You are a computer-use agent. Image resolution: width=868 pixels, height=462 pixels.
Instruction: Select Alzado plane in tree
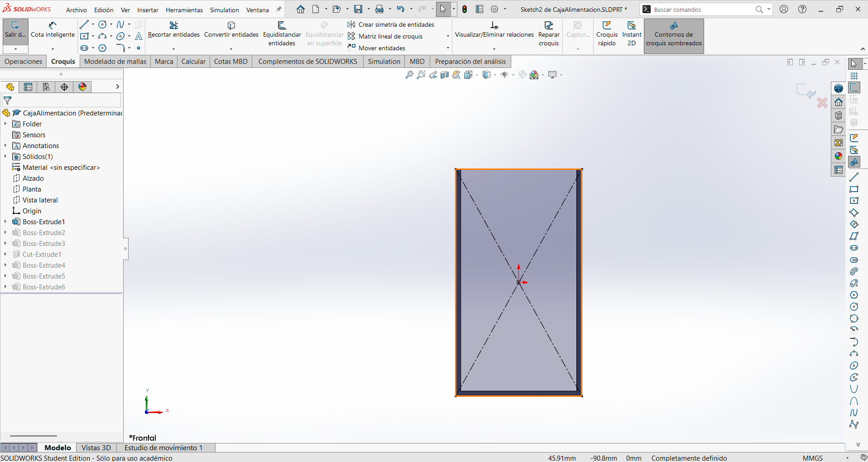pos(33,178)
